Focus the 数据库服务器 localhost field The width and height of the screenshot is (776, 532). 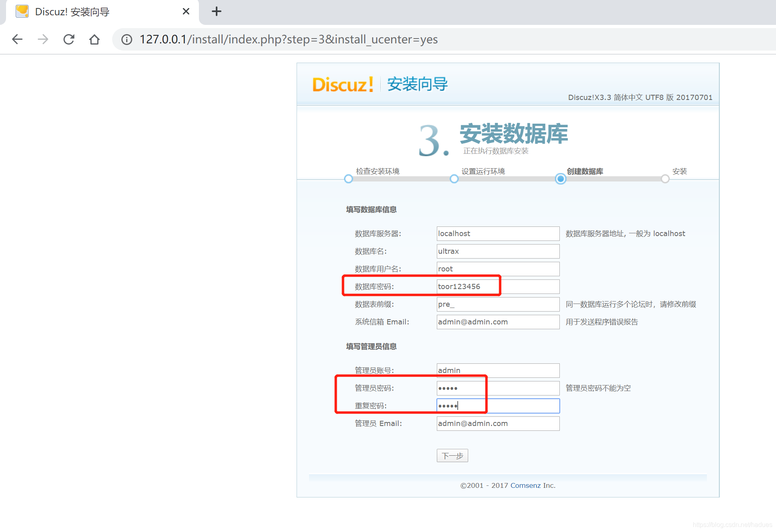point(498,234)
